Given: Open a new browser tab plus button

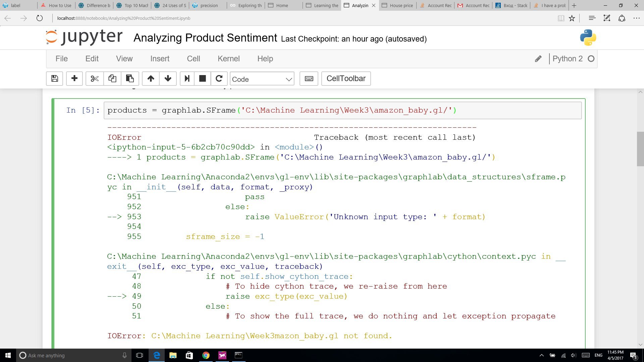Looking at the screenshot, I should pos(574,5).
